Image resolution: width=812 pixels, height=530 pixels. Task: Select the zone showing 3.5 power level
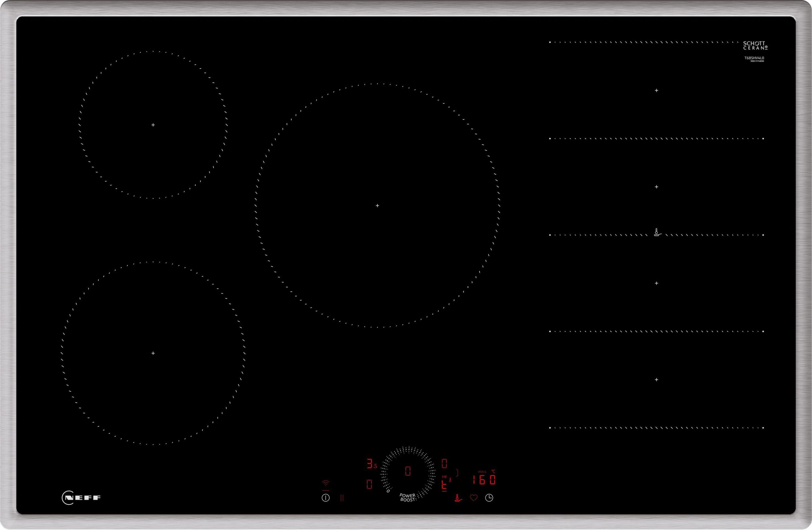pyautogui.click(x=372, y=464)
